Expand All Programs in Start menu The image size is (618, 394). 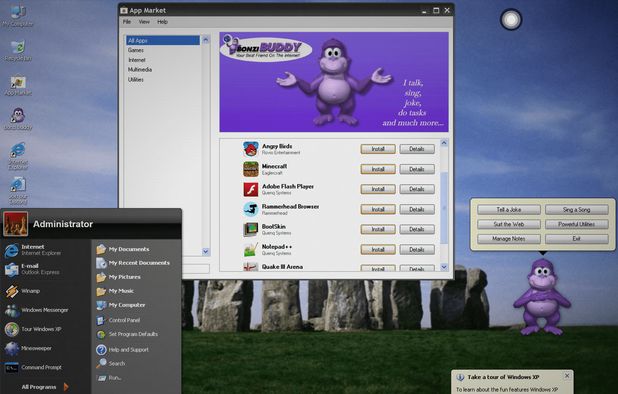[45, 387]
